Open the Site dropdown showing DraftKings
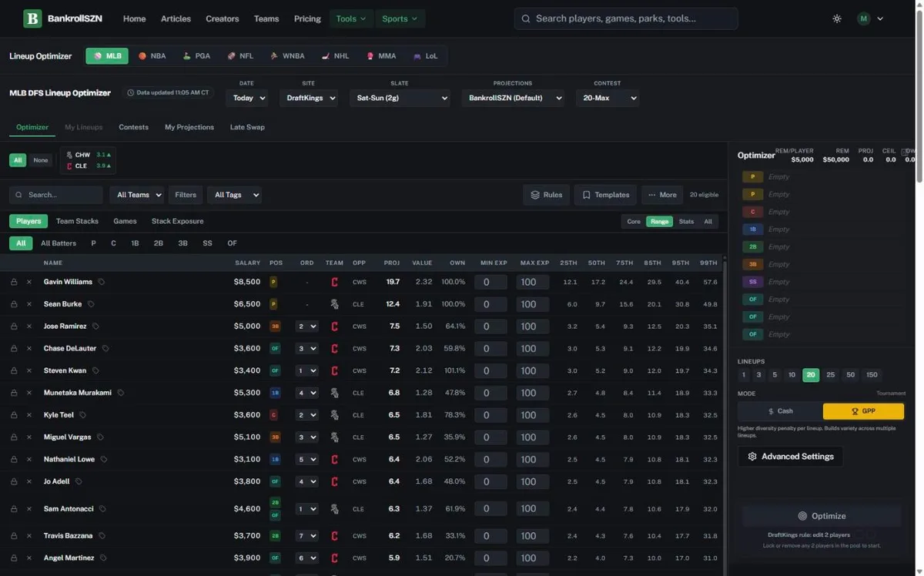This screenshot has height=576, width=924. click(x=308, y=98)
